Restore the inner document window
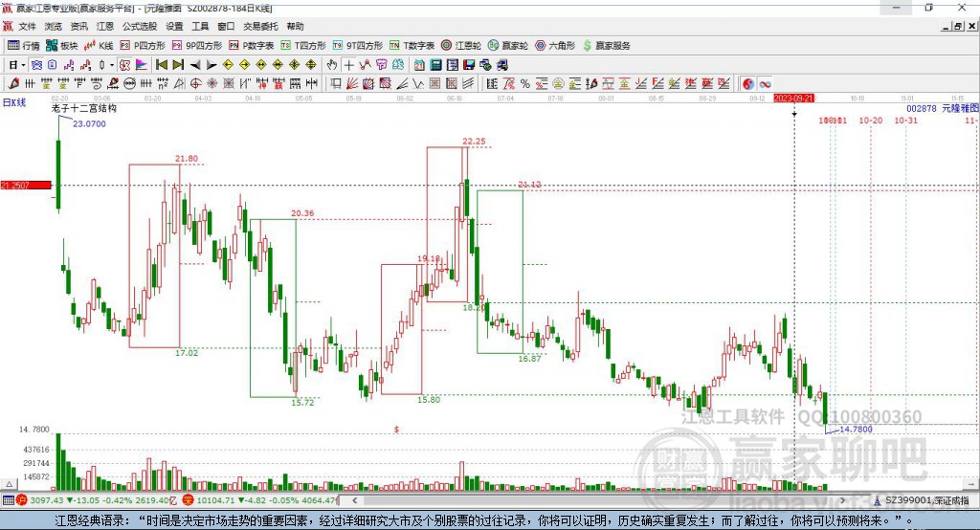The image size is (980, 530). (958, 26)
